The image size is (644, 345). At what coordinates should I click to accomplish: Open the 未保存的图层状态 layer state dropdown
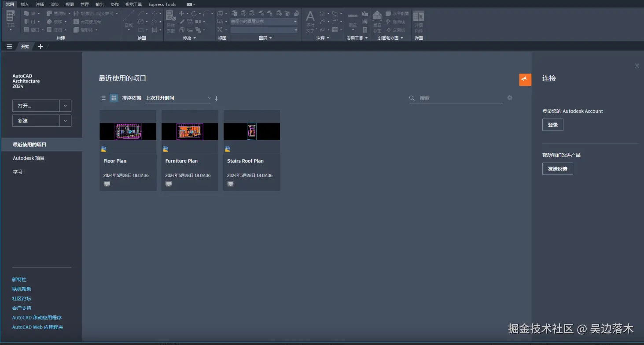[x=264, y=22]
